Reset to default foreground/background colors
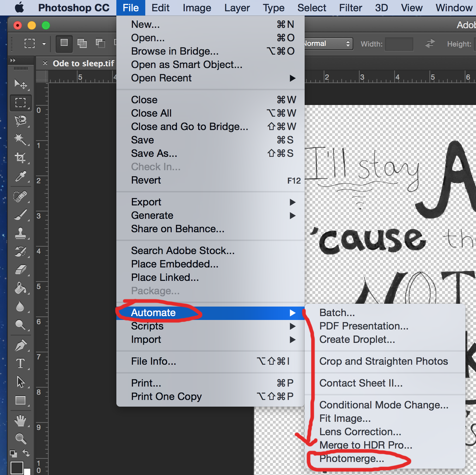 pyautogui.click(x=13, y=454)
